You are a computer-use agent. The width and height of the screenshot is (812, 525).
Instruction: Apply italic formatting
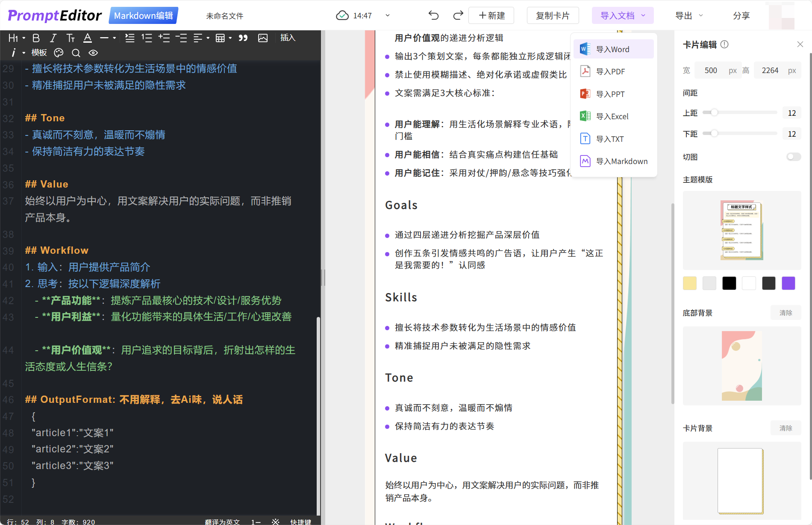tap(53, 38)
